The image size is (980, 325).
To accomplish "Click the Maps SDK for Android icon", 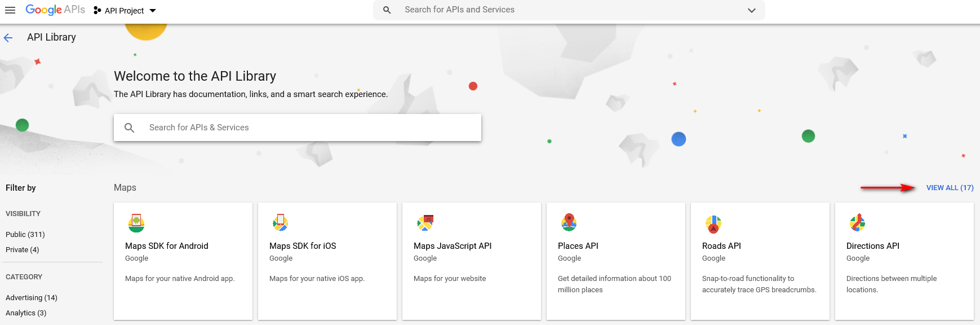I will tap(136, 223).
